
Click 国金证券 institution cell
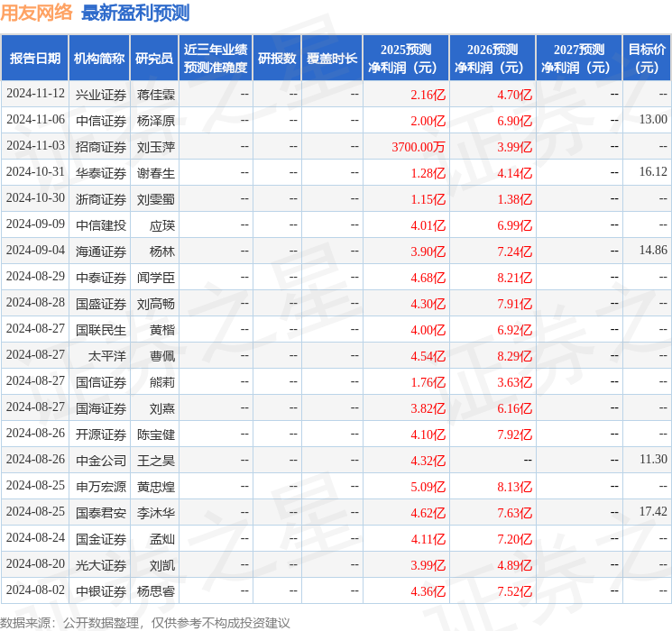click(x=101, y=539)
